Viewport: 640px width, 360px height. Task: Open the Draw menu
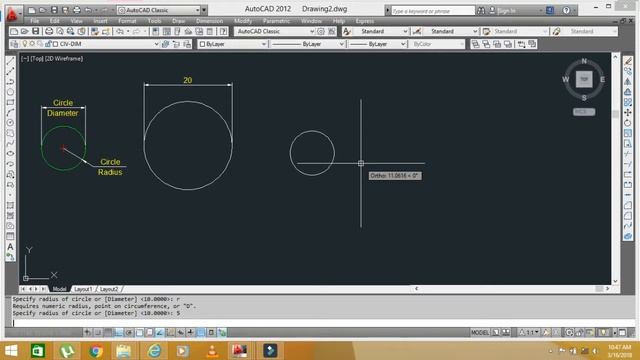(178, 21)
